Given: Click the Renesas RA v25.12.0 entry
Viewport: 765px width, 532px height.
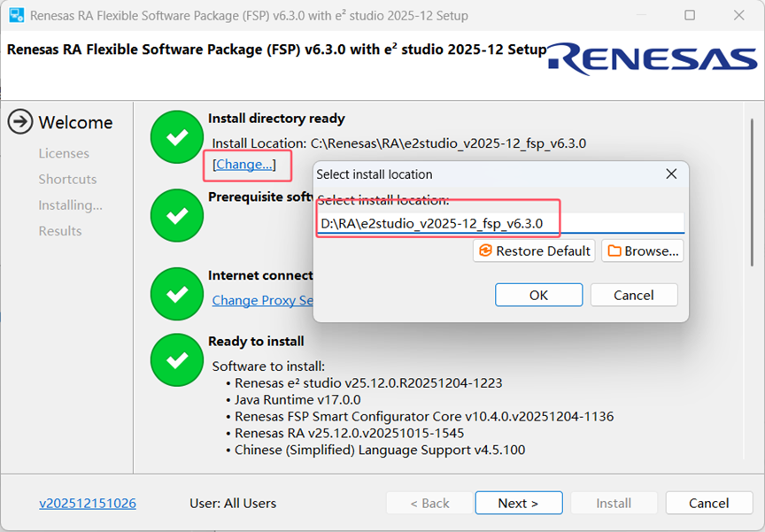Looking at the screenshot, I should click(350, 433).
